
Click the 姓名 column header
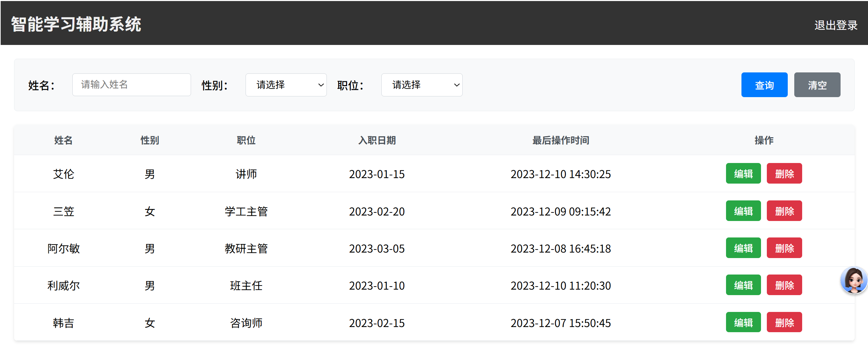point(63,140)
